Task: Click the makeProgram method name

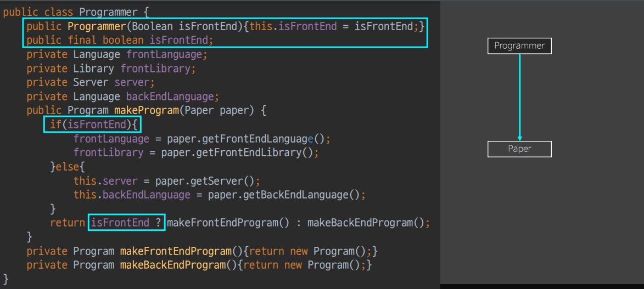Action: point(144,112)
